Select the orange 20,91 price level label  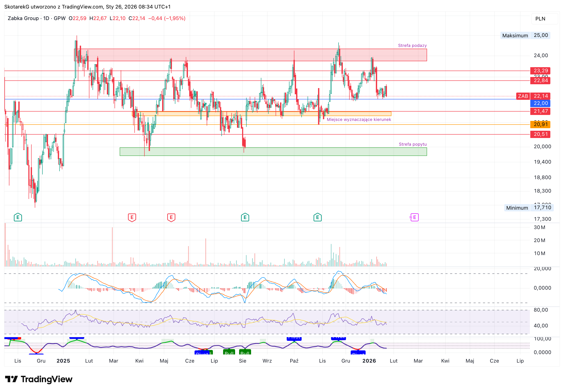pos(540,125)
